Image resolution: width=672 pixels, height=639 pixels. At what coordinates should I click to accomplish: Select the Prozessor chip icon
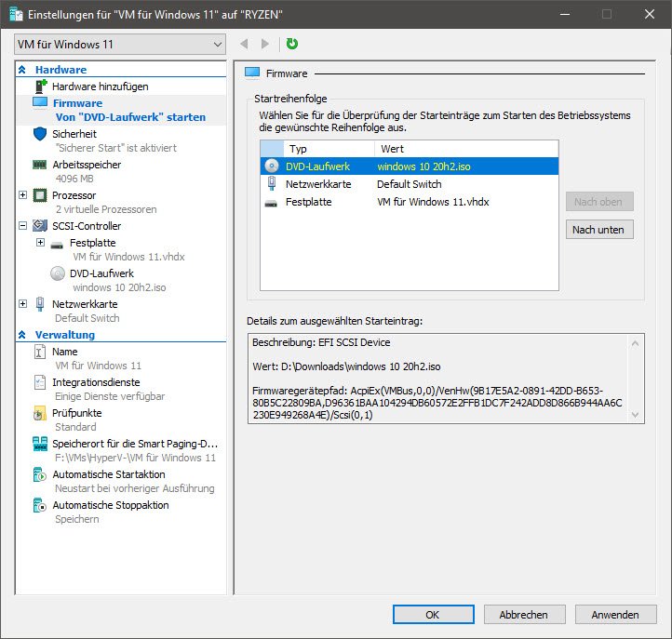tap(40, 195)
